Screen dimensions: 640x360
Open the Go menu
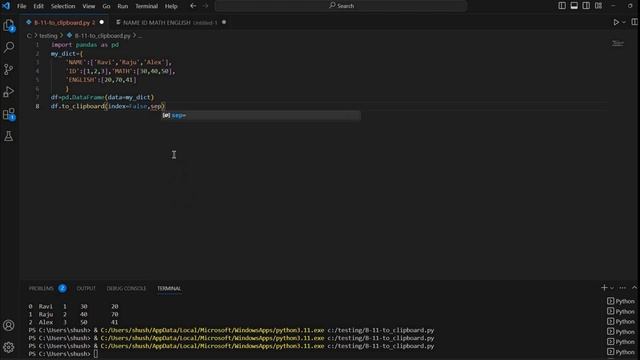(x=106, y=6)
